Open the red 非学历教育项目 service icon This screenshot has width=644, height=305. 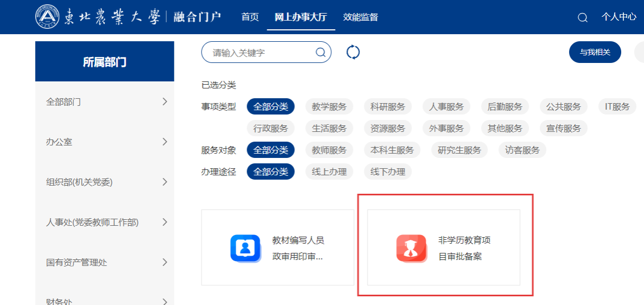click(x=411, y=248)
